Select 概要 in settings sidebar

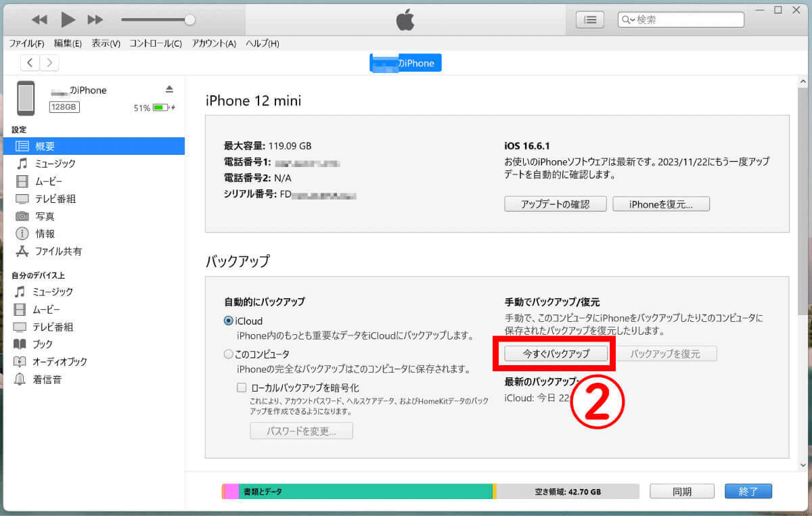93,146
